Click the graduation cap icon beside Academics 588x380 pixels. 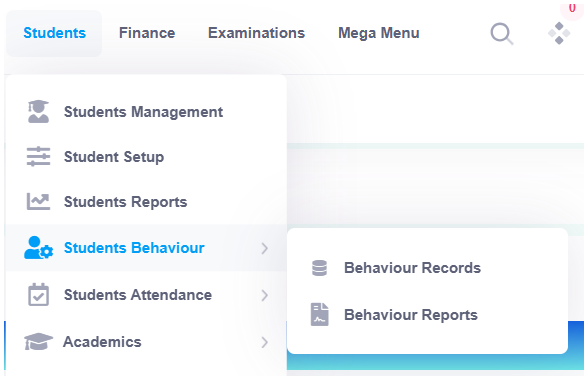pos(38,341)
